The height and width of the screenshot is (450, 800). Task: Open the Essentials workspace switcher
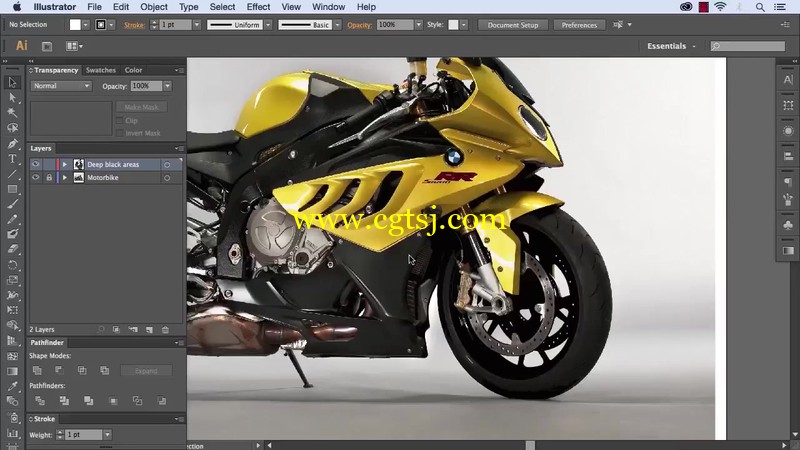point(671,46)
